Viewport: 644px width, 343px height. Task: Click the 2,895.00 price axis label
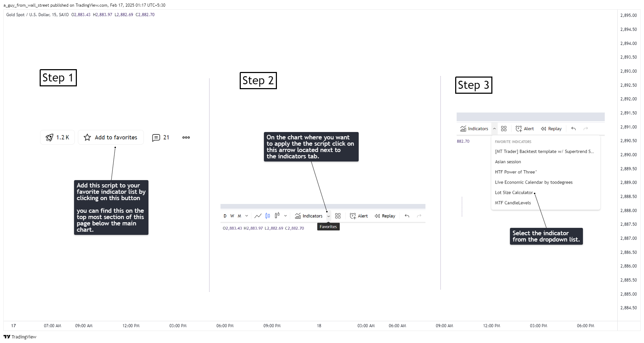tap(629, 15)
